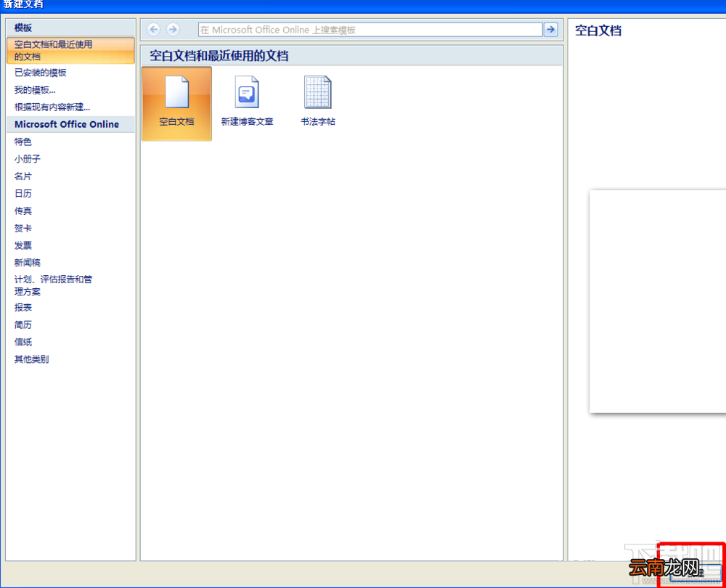Select the 空白文档 blank document icon
Image resolution: width=726 pixels, height=588 pixels.
click(x=176, y=103)
